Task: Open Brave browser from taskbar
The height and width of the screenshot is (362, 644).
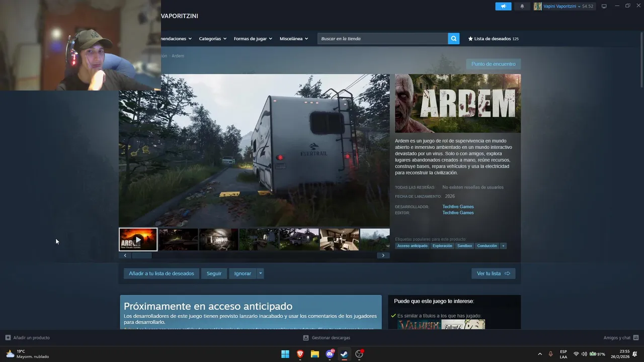Action: 300,354
